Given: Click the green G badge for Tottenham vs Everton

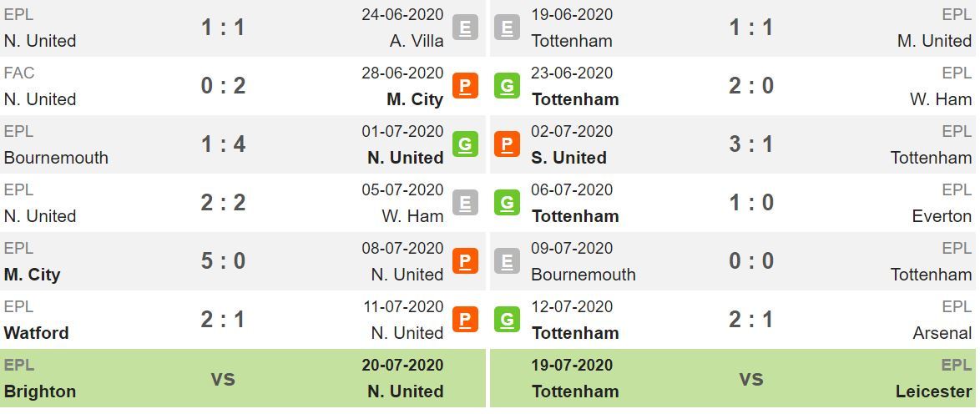Looking at the screenshot, I should (507, 203).
